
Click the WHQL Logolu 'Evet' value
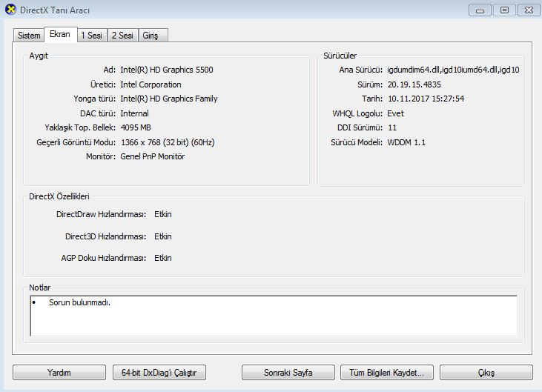(395, 113)
